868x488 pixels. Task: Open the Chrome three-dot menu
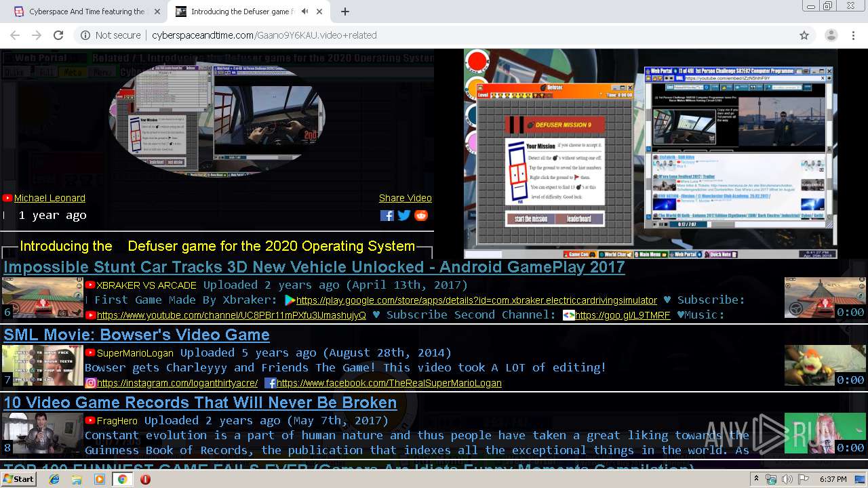853,35
